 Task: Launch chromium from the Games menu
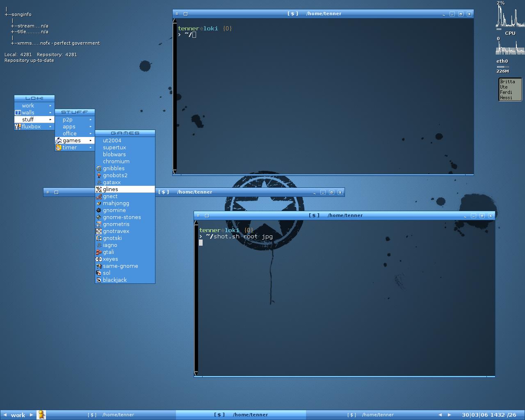[125, 161]
